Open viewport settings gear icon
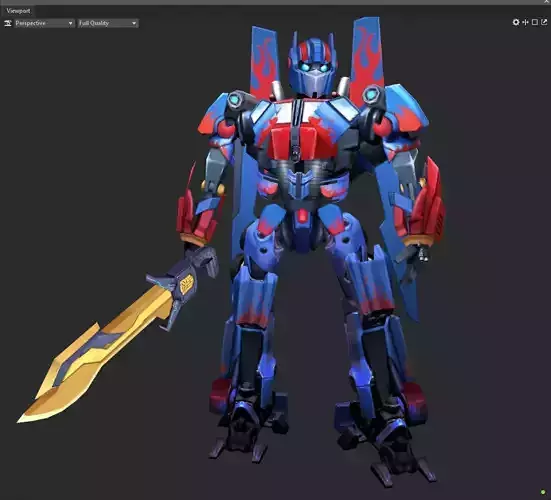This screenshot has width=551, height=500. (516, 22)
